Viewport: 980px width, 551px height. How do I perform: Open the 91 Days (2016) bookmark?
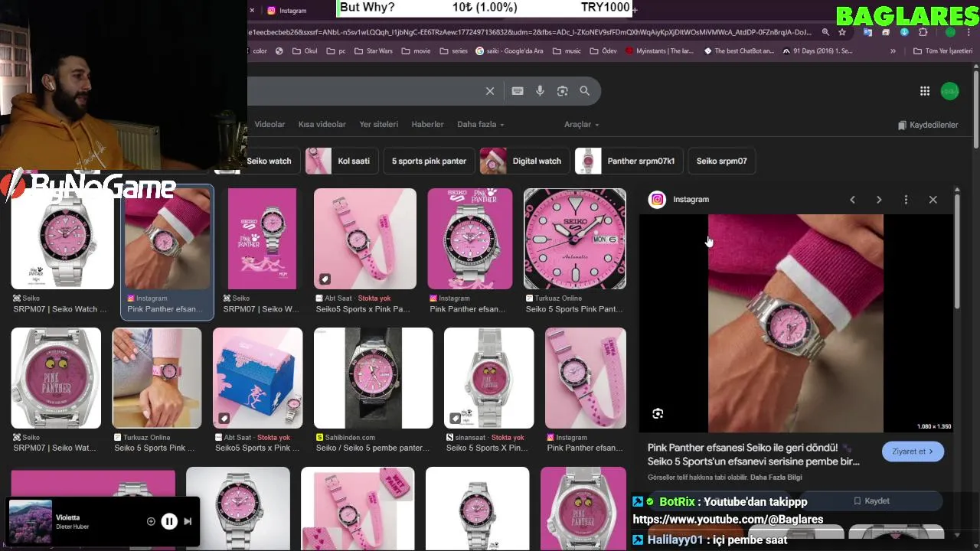click(x=817, y=51)
